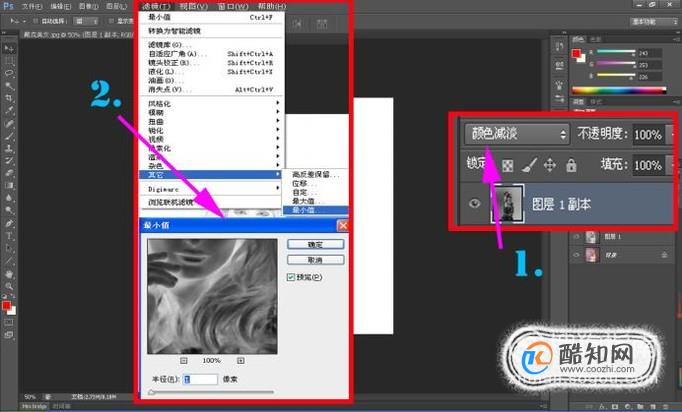Click lock position icon
This screenshot has width=682, height=412.
(550, 165)
